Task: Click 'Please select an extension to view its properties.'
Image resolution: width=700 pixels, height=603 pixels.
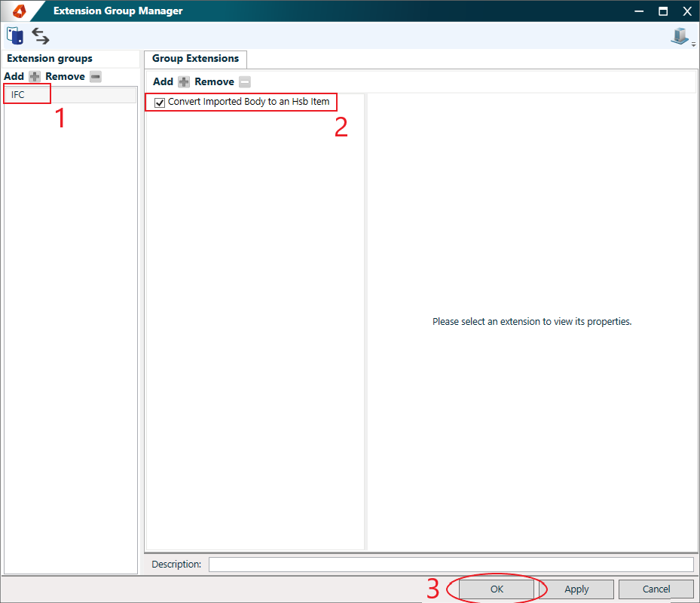Action: tap(532, 322)
